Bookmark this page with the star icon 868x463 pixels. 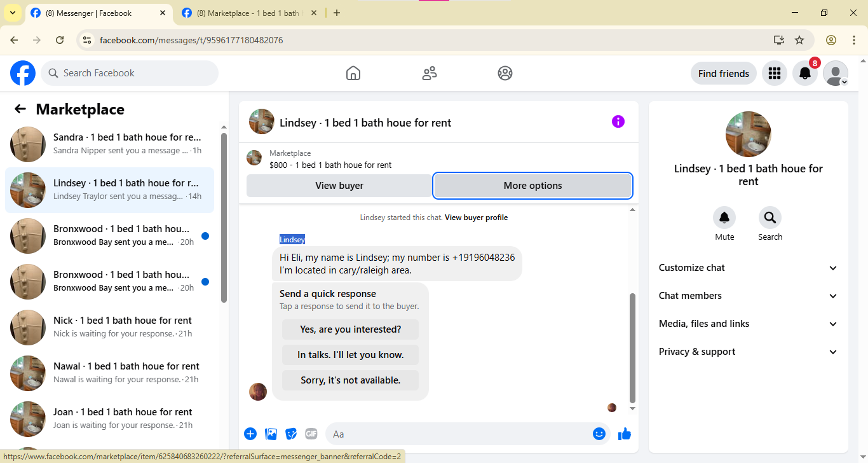(799, 40)
